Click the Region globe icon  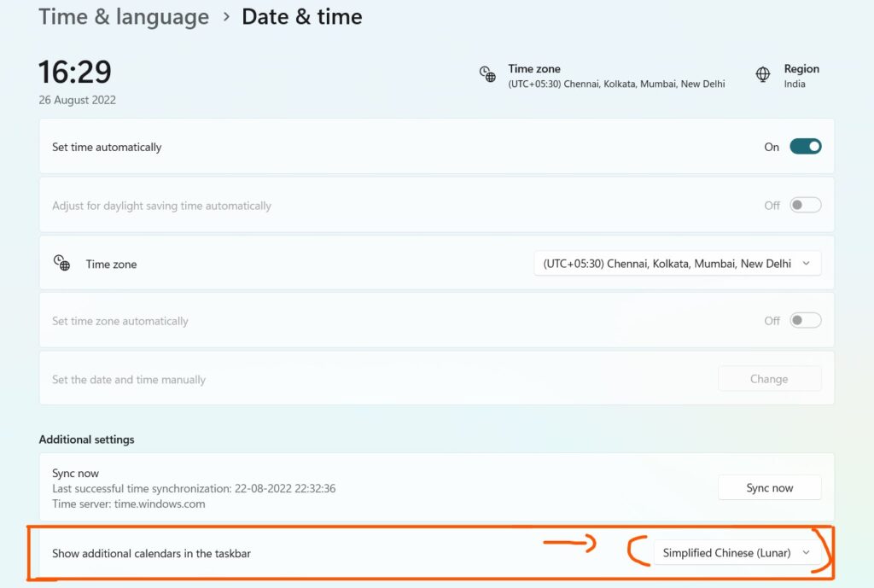(x=763, y=75)
